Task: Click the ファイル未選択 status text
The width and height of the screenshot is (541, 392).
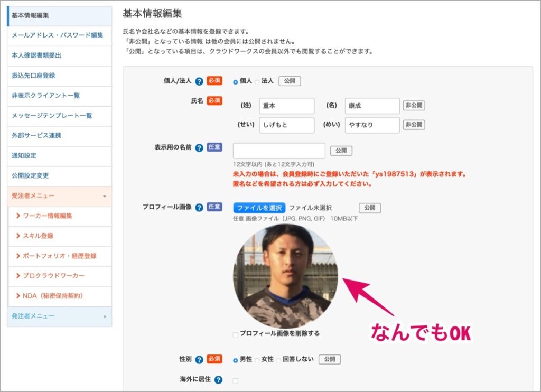Action: [310, 208]
